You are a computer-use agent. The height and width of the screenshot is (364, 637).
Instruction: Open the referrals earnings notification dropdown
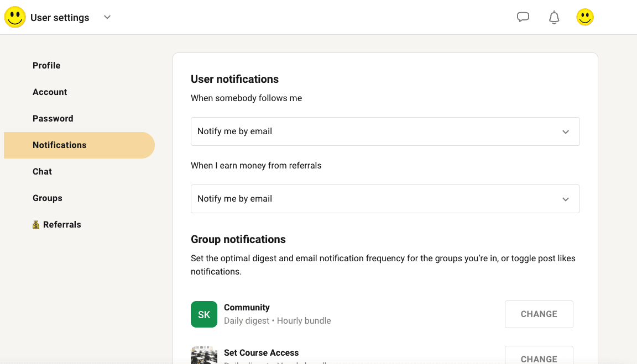385,199
